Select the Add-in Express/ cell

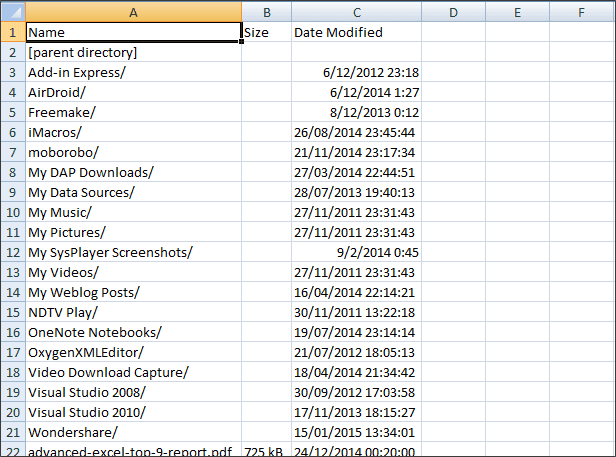point(133,72)
